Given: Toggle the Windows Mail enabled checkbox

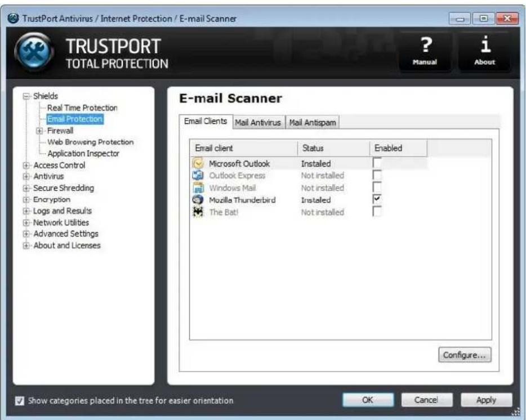Looking at the screenshot, I should [377, 187].
